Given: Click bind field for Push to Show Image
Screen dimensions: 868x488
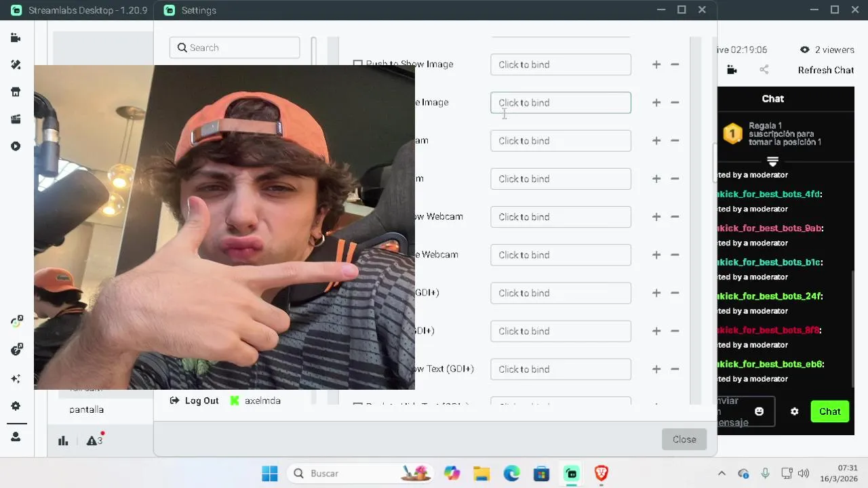Looking at the screenshot, I should 561,64.
